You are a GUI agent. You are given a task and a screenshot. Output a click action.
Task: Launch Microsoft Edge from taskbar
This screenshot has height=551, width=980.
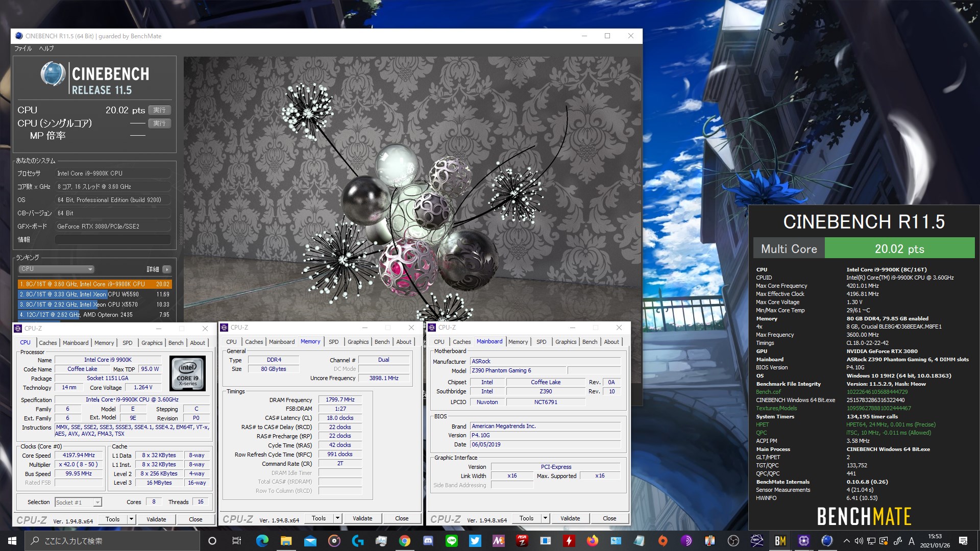click(262, 541)
